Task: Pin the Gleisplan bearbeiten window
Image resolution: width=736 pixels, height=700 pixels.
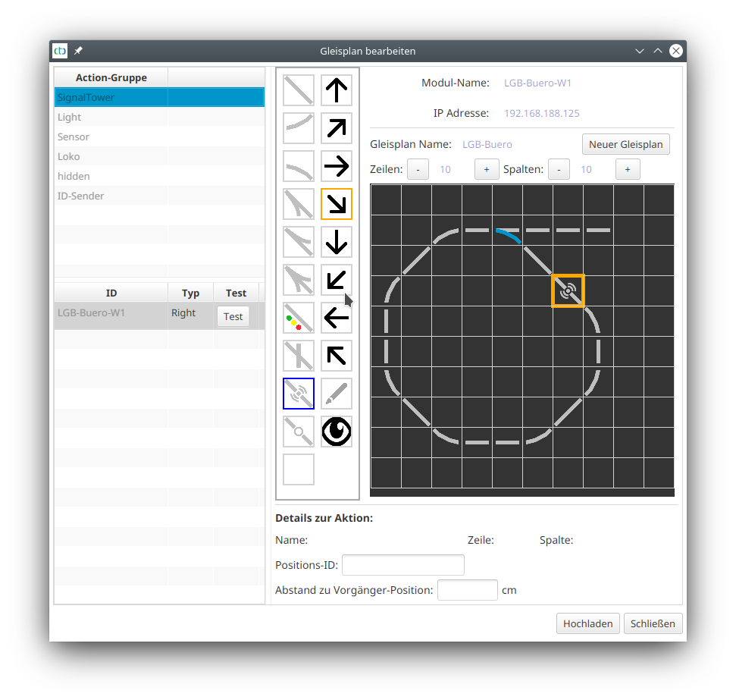Action: pyautogui.click(x=77, y=51)
